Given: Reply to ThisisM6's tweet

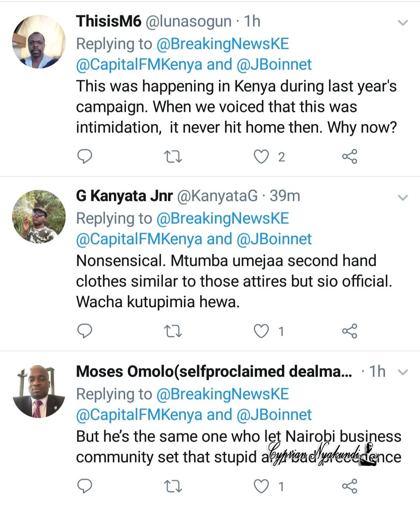Looking at the screenshot, I should 85,156.
